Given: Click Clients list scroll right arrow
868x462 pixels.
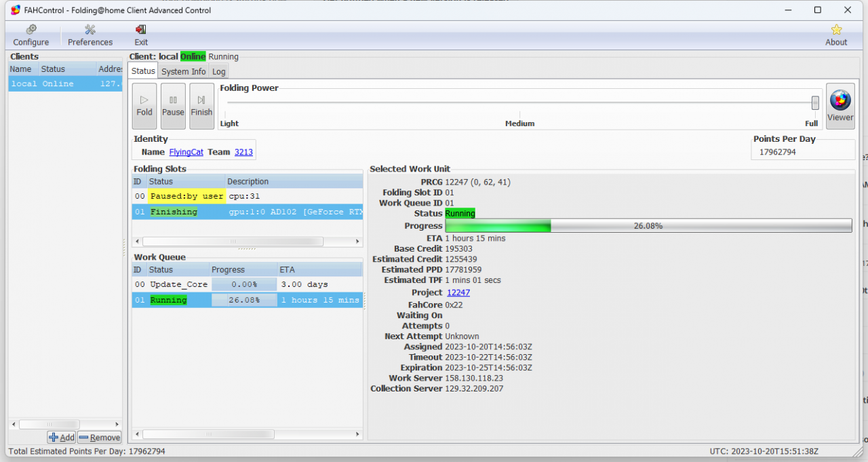Looking at the screenshot, I should 117,425.
